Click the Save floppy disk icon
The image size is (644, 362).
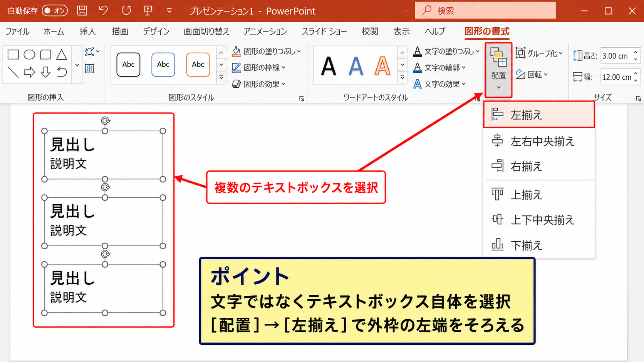82,11
